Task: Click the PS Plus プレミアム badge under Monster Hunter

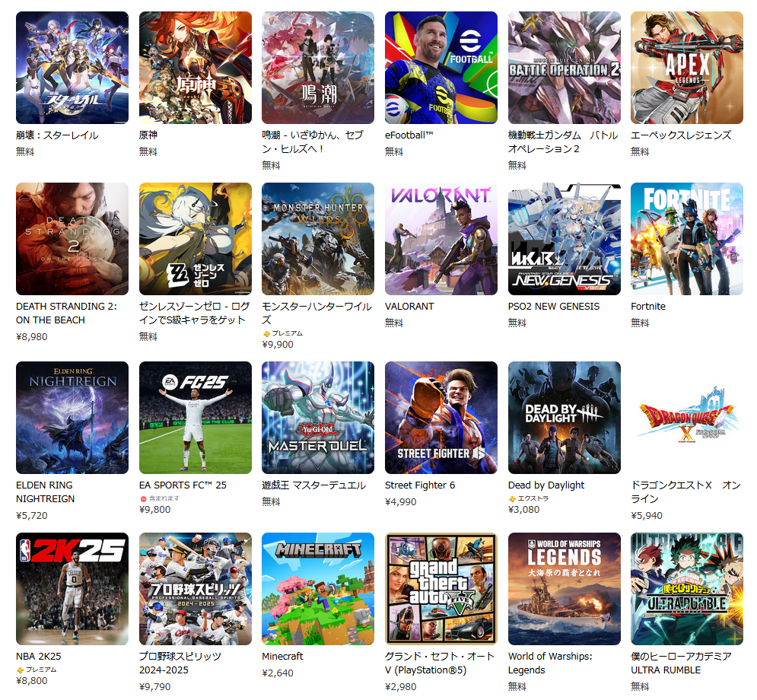Action: (x=283, y=333)
